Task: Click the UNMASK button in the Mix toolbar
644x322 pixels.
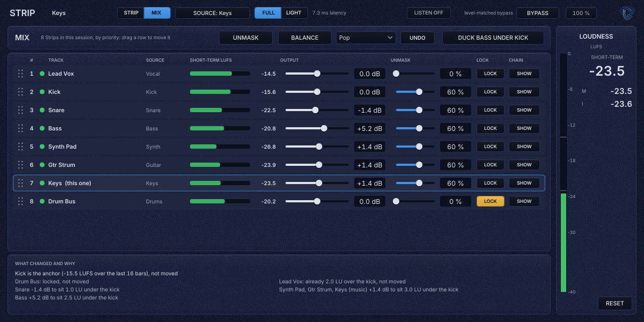Action: point(246,38)
